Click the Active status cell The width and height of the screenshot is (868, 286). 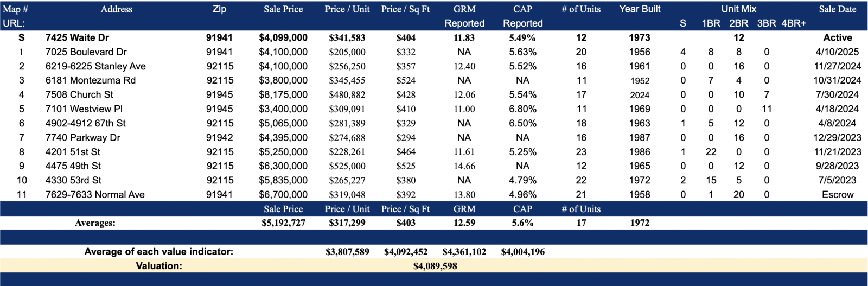[837, 38]
